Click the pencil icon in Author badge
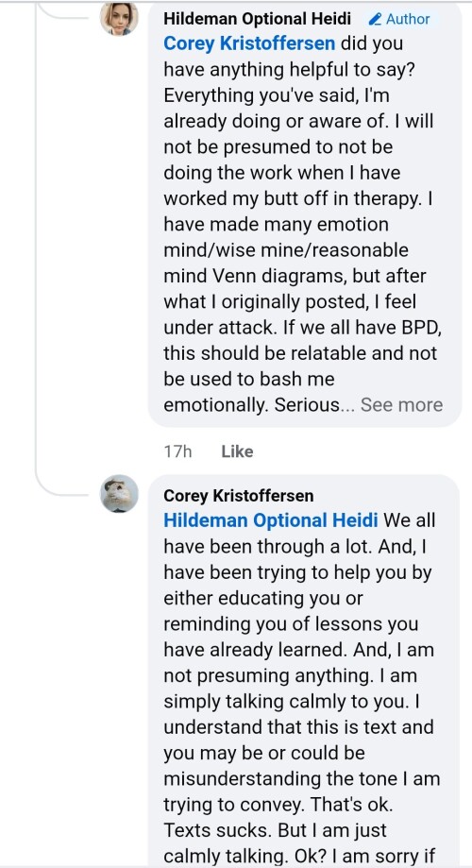 pyautogui.click(x=375, y=19)
